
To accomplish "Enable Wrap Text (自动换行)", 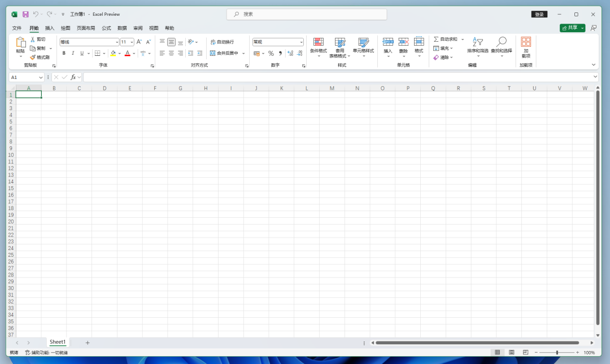I will [x=221, y=42].
